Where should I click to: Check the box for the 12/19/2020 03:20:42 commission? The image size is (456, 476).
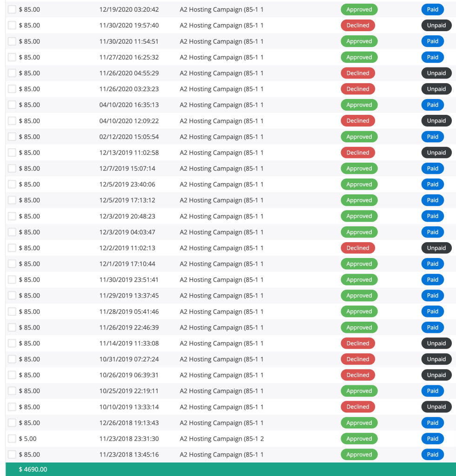coord(12,9)
